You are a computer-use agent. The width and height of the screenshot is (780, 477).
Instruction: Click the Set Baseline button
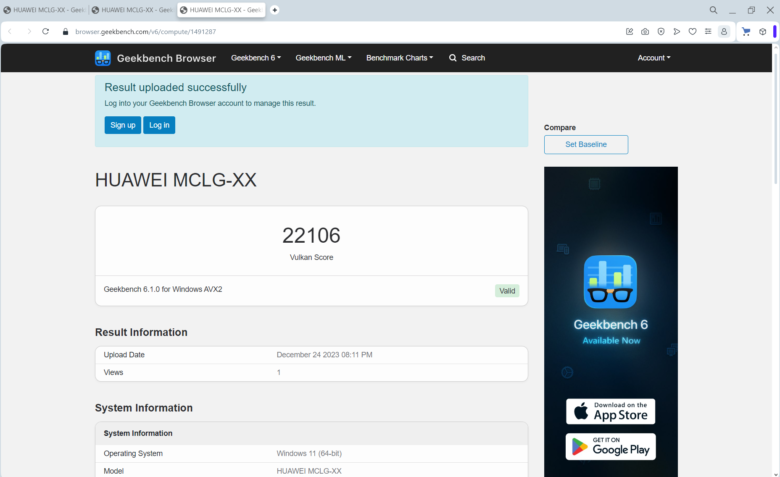[x=586, y=144]
